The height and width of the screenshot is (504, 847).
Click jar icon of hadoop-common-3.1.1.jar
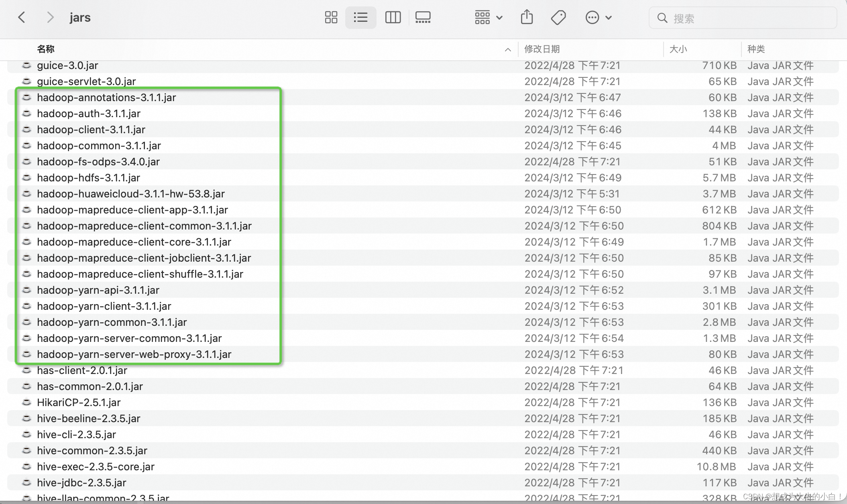[26, 145]
